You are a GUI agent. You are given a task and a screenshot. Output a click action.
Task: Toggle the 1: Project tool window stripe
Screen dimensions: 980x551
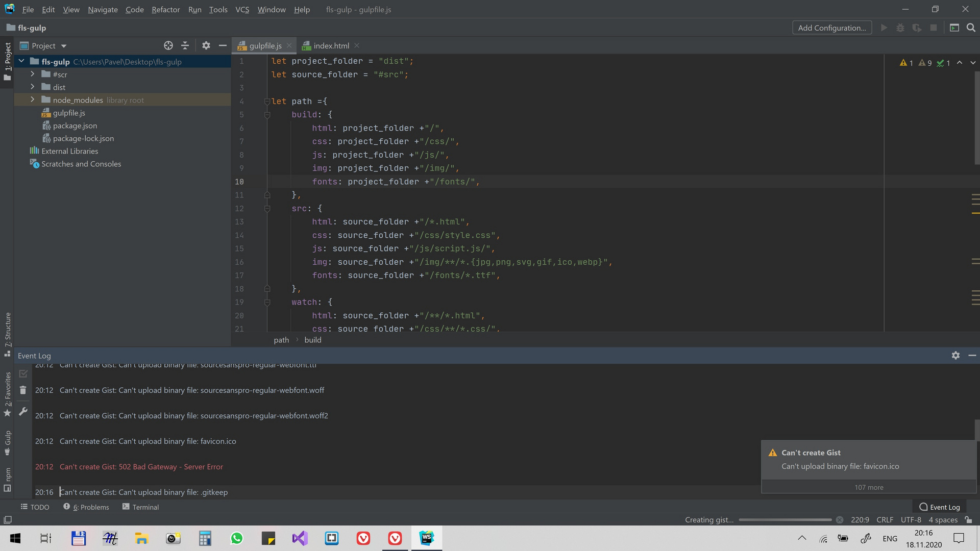coord(7,61)
